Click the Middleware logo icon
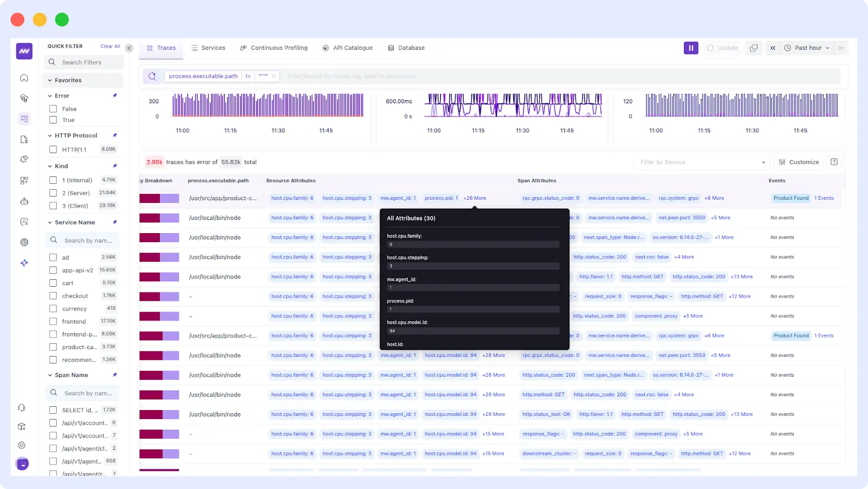Screen dimensions: 868x489 (x=24, y=51)
